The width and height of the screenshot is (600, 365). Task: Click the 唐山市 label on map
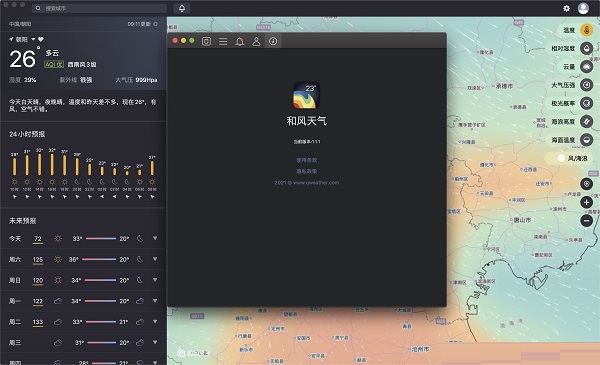pos(521,220)
